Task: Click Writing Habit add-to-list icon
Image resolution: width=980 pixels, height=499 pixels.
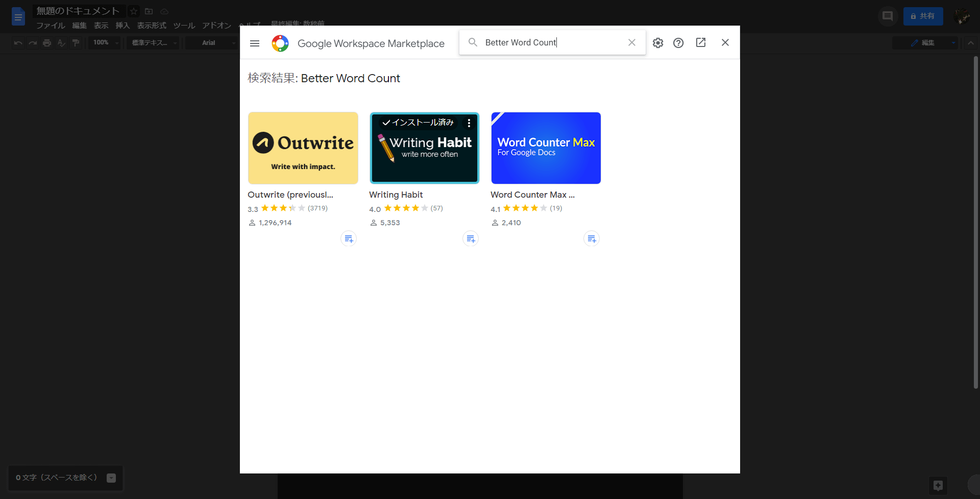Action: click(471, 239)
